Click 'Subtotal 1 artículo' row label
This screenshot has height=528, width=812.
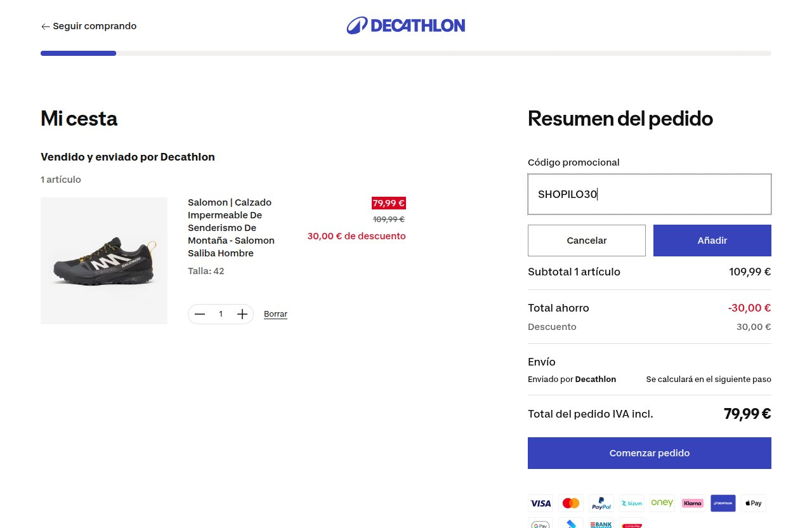574,272
